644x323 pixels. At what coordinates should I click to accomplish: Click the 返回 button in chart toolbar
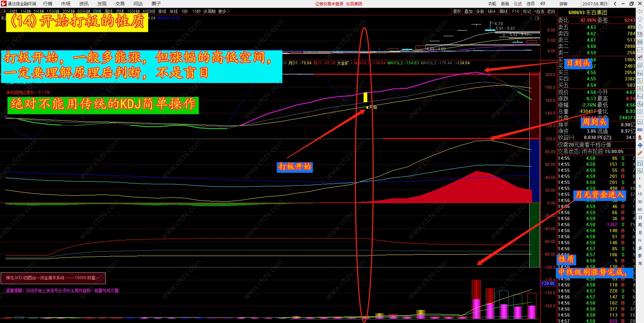point(551,11)
